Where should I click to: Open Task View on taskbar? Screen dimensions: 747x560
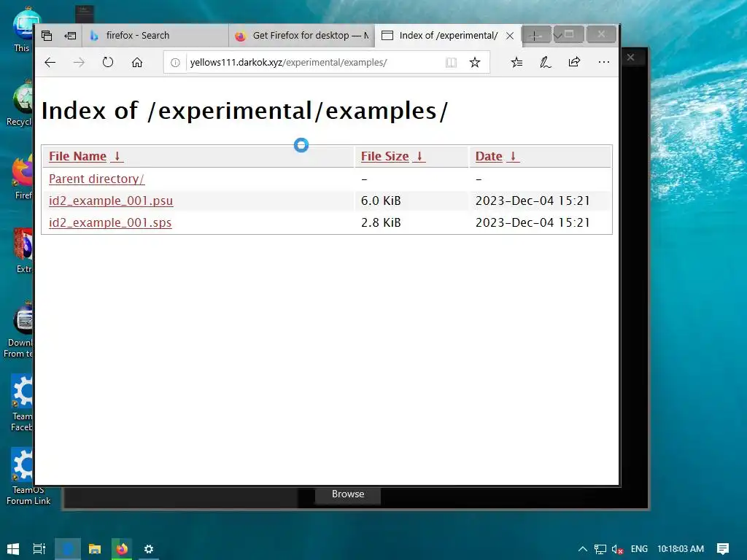[x=39, y=549]
